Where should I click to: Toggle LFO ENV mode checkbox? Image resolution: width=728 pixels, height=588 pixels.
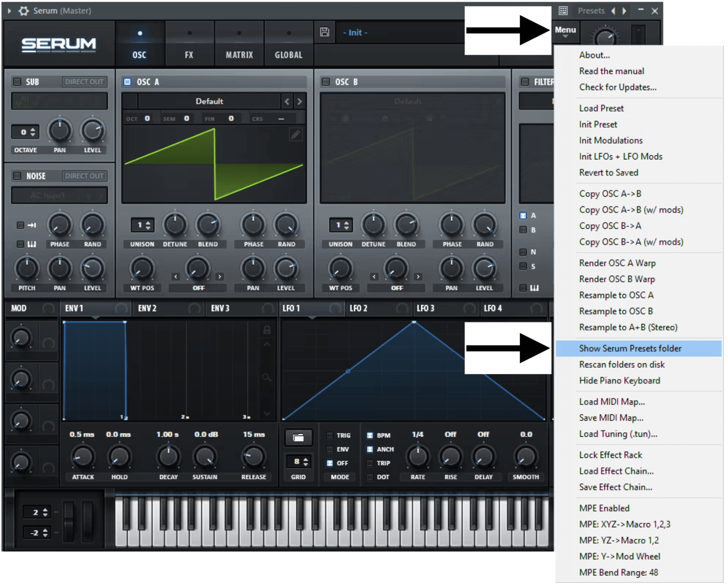point(330,449)
